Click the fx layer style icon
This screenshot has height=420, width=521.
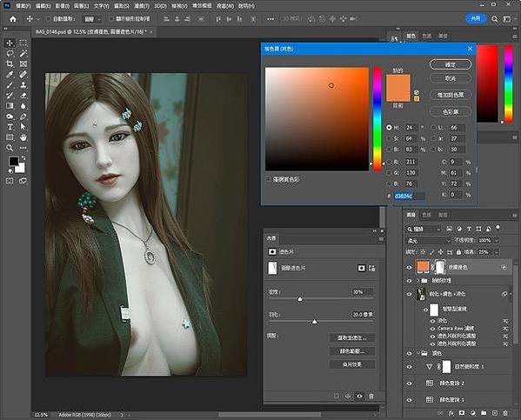(451, 413)
